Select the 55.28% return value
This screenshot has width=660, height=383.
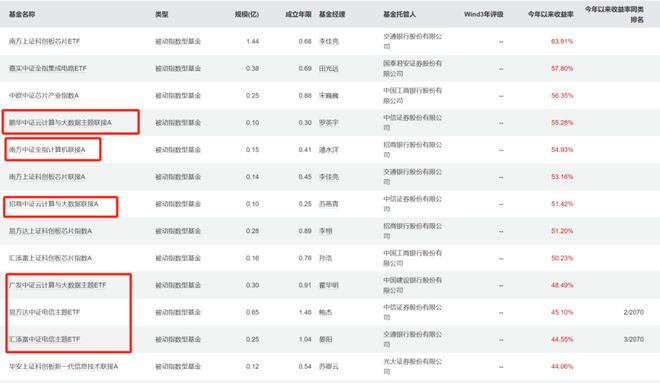(x=562, y=122)
